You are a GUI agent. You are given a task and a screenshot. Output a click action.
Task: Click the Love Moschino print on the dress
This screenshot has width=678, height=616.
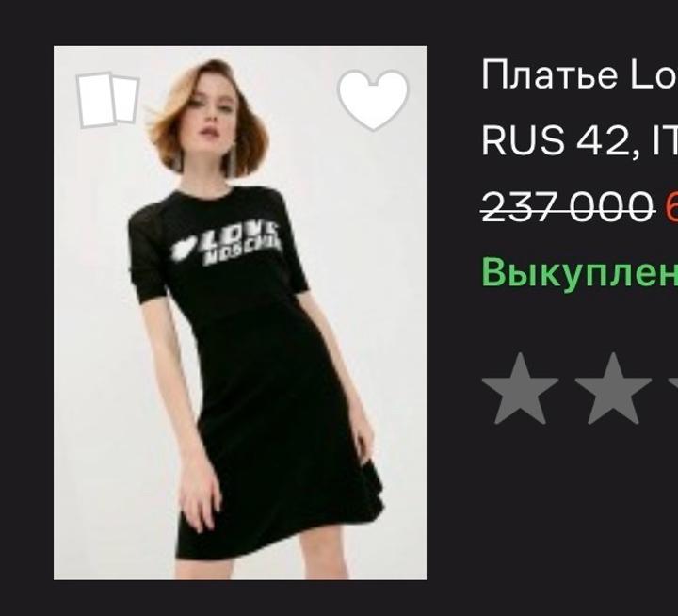(226, 244)
